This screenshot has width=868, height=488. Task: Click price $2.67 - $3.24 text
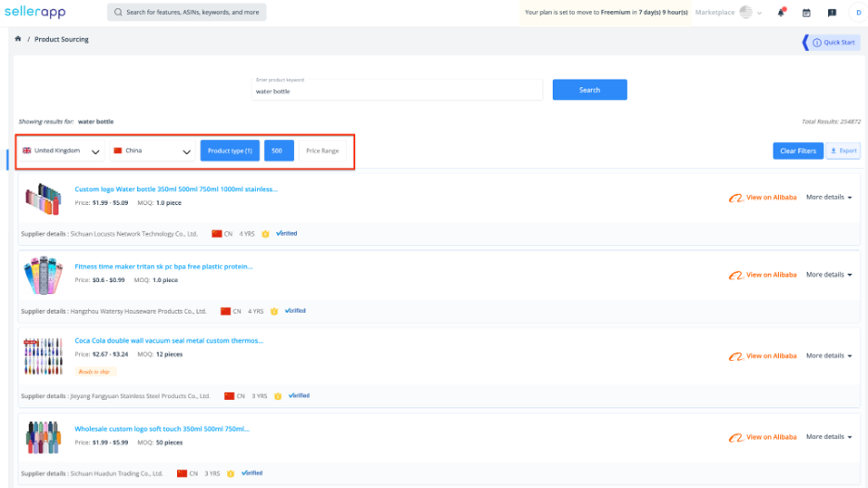click(110, 354)
